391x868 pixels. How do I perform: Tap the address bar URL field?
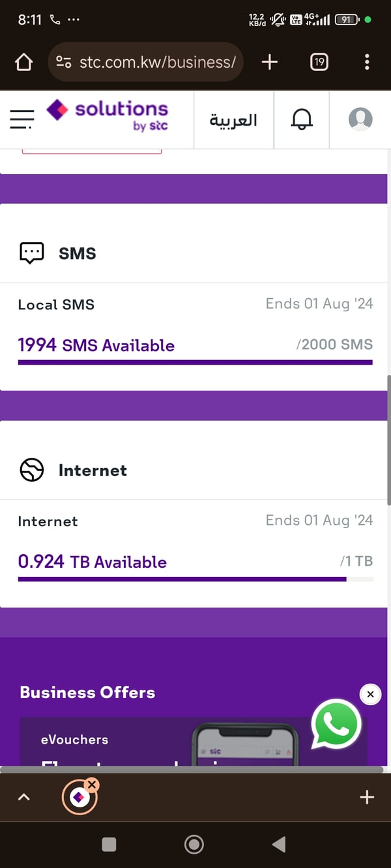click(156, 62)
